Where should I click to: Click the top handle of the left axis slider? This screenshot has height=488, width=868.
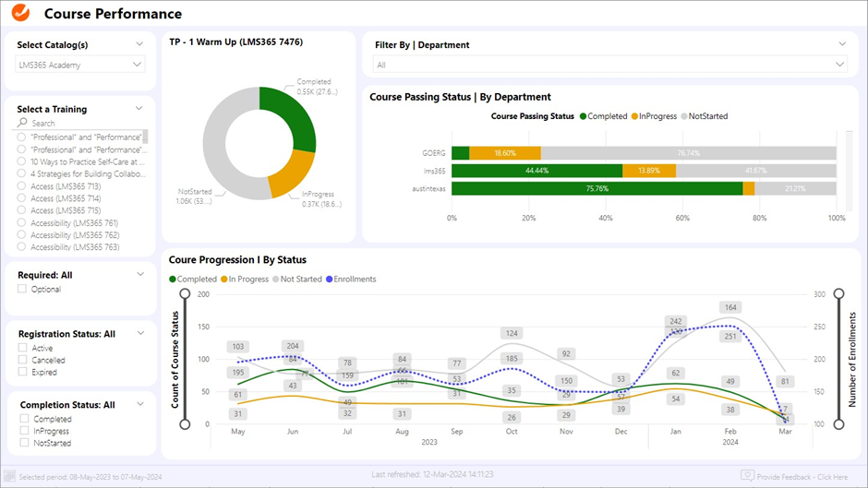click(185, 293)
